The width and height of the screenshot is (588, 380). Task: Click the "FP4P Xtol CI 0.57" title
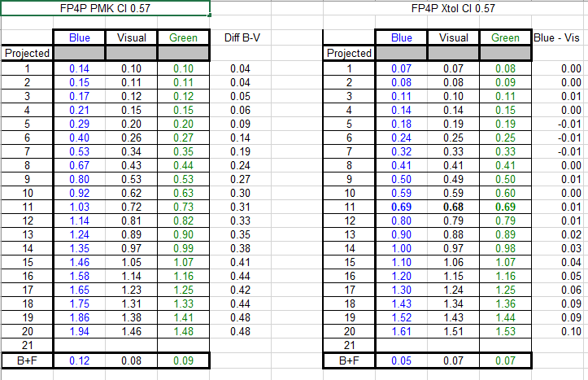tap(454, 9)
